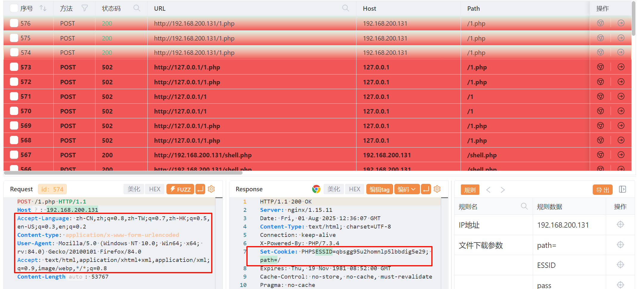
Task: Tick checkbox for row 569
Action: tap(14, 125)
